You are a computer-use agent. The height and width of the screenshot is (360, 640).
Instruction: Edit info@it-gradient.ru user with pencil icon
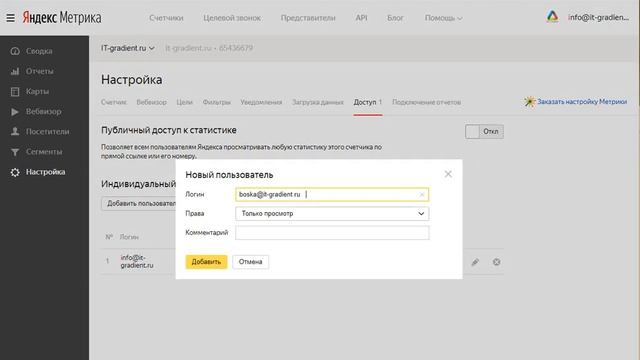(475, 262)
